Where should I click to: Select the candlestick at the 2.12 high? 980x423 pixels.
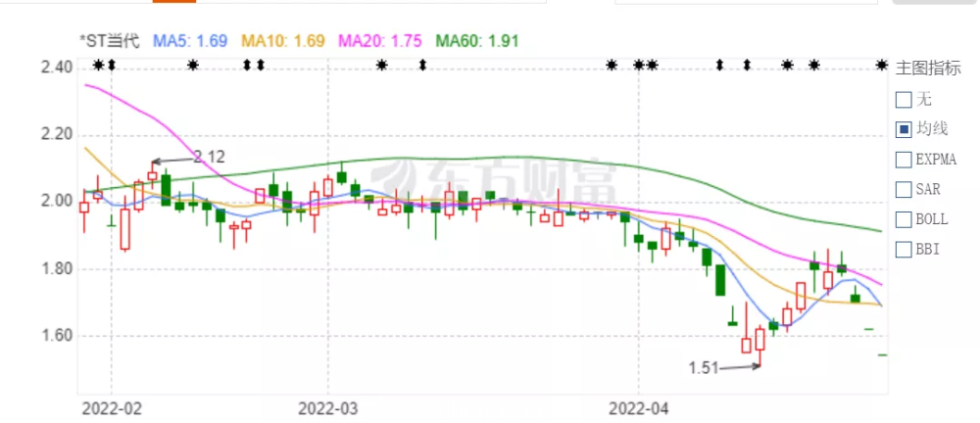pos(152,175)
